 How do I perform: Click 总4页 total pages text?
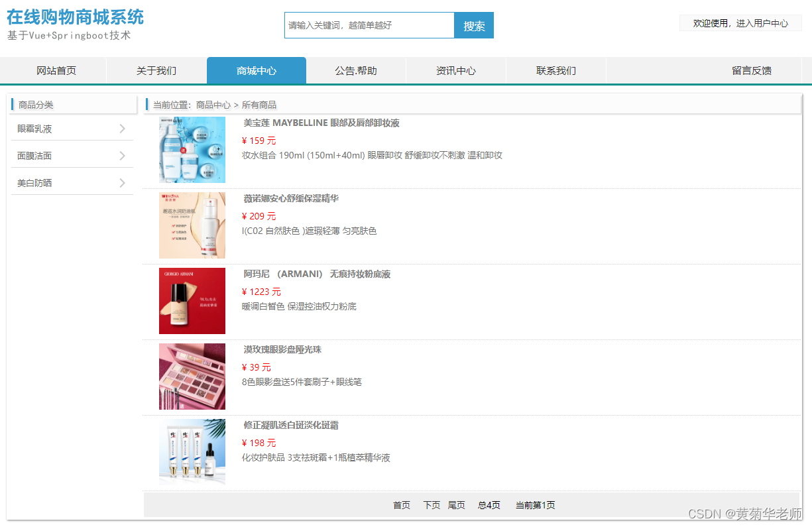(489, 505)
